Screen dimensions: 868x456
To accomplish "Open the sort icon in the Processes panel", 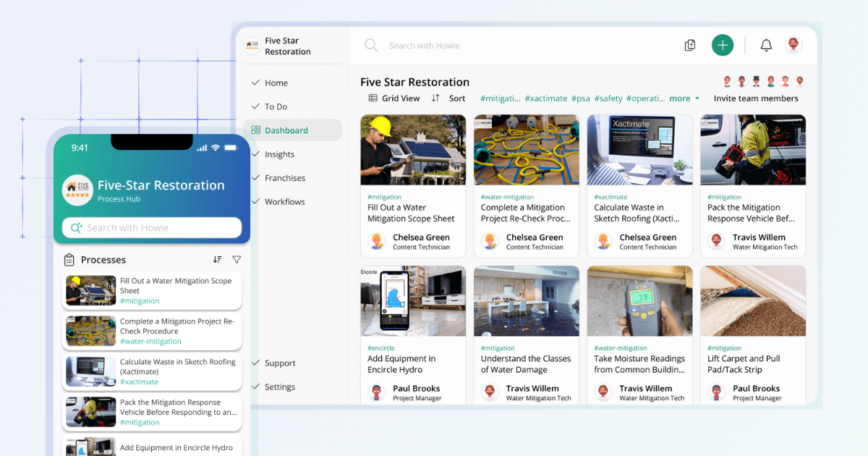I will pyautogui.click(x=217, y=259).
